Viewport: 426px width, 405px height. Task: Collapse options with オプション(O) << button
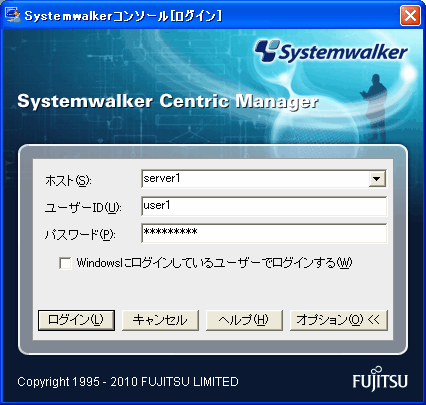click(x=339, y=320)
